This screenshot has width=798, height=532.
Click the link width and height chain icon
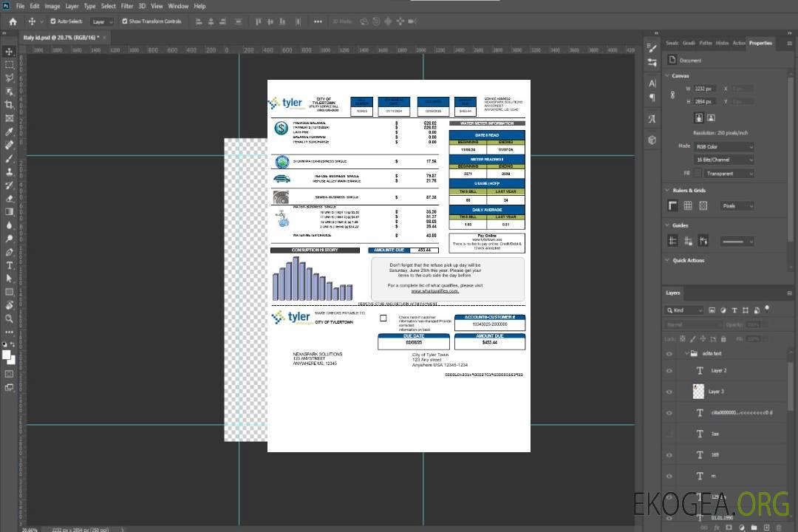673,95
